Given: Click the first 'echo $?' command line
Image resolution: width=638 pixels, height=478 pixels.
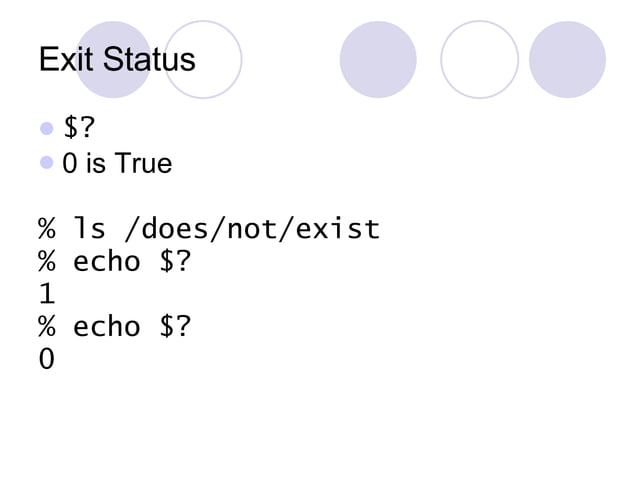Looking at the screenshot, I should 114,261.
